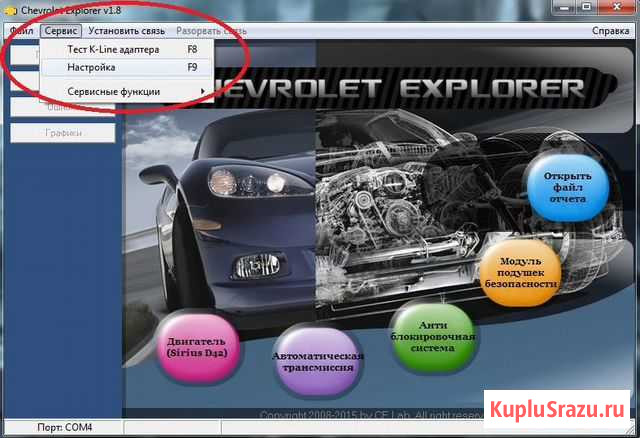Choose Тест K-Line адаптера from the menu
Screen dimensions: 640x438
127,49
